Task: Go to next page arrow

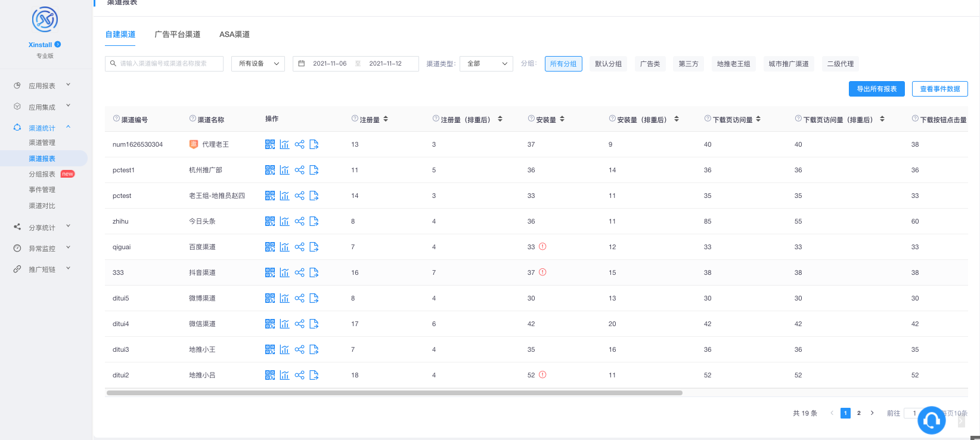Action: (x=872, y=413)
